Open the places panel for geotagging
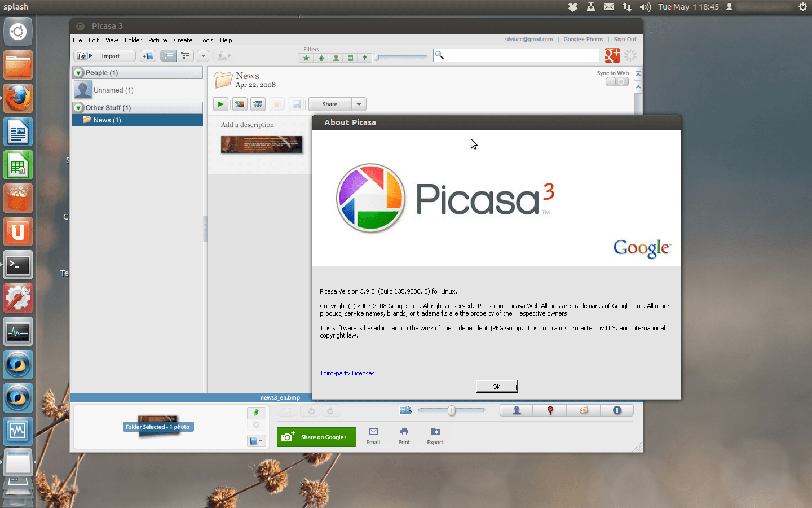The height and width of the screenshot is (508, 812). point(549,410)
